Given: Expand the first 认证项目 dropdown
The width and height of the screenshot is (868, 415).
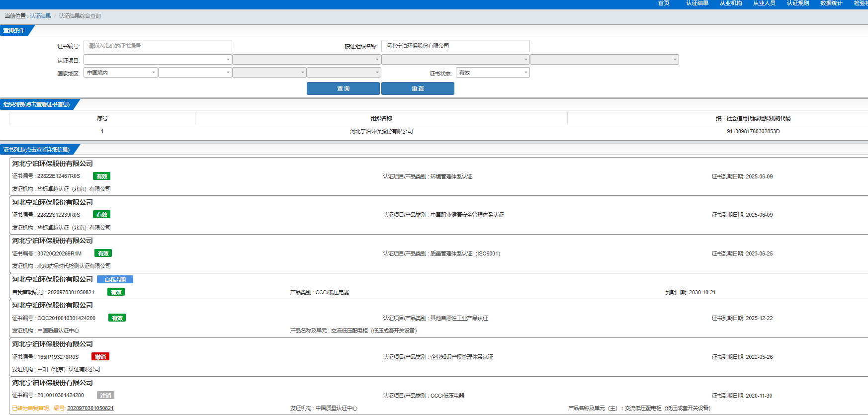Looking at the screenshot, I should tap(158, 60).
